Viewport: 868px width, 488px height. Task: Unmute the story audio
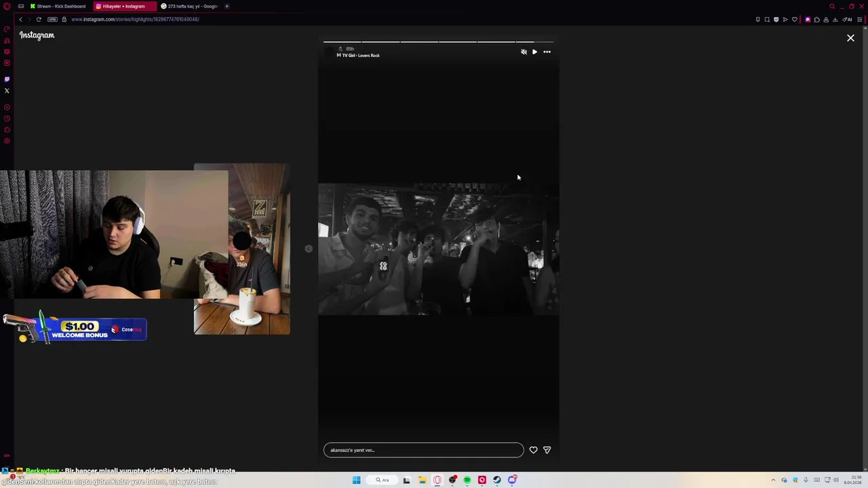coord(524,52)
